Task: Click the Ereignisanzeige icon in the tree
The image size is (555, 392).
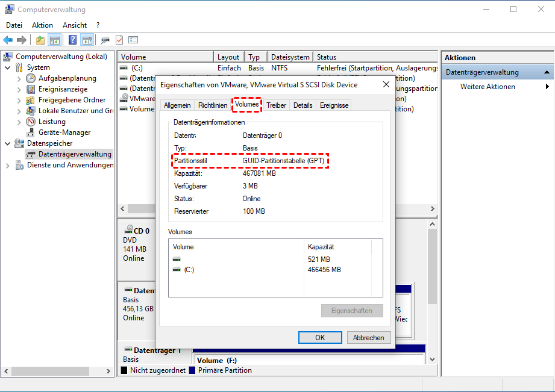Action: pos(31,89)
